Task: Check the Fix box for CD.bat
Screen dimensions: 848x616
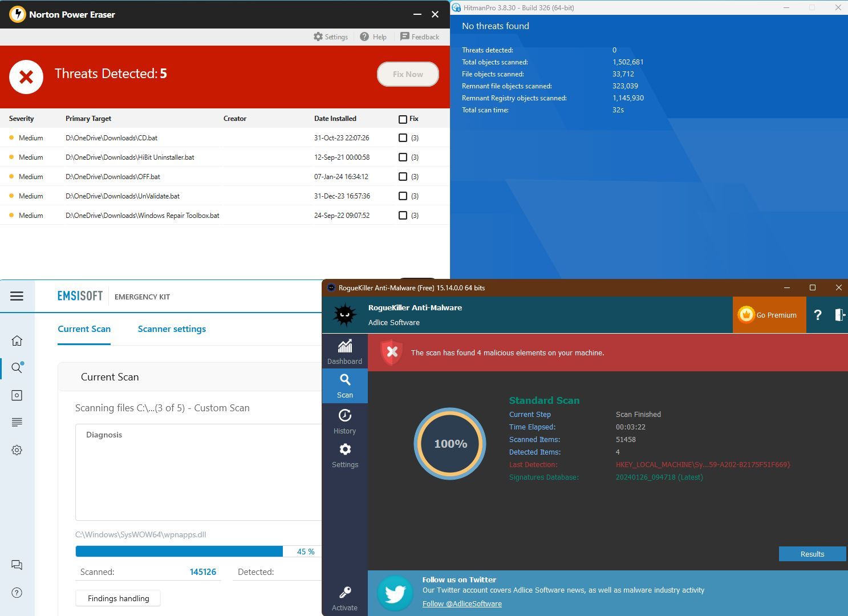Action: 403,138
